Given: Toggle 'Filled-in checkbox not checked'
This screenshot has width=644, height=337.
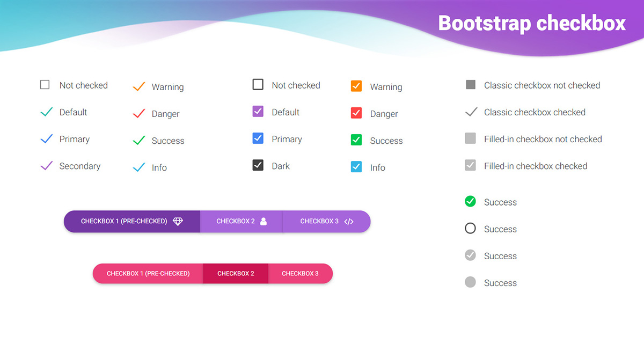Looking at the screenshot, I should tap(470, 138).
